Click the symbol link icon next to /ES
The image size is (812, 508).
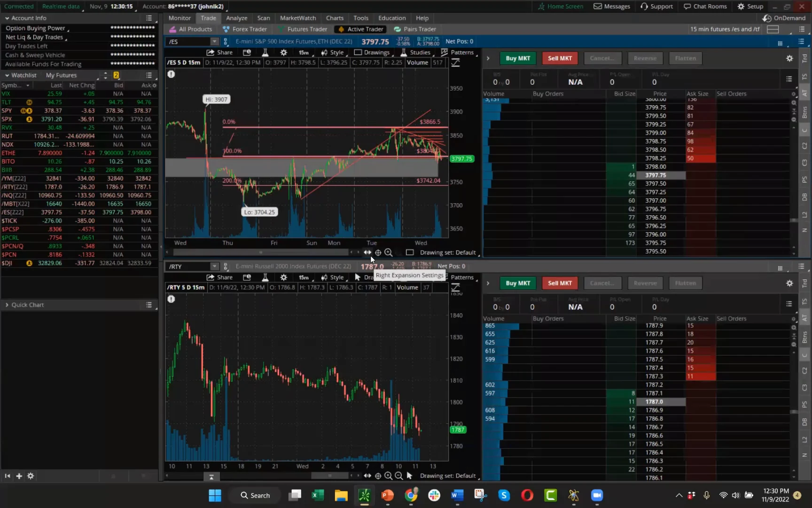point(226,41)
